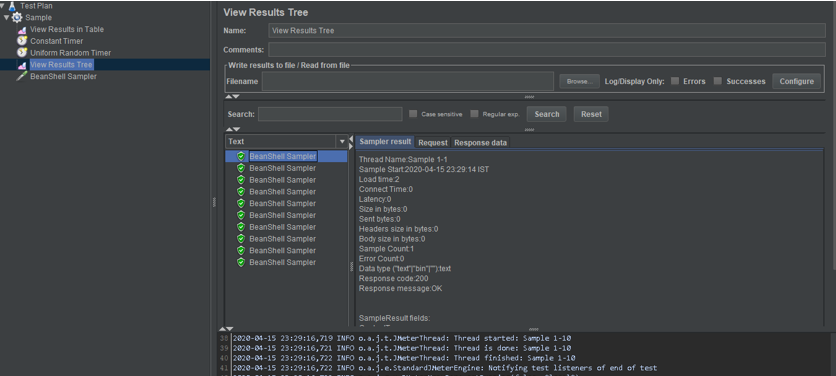This screenshot has width=836, height=376.
Task: Toggle the Case sensitive checkbox
Action: tap(413, 114)
